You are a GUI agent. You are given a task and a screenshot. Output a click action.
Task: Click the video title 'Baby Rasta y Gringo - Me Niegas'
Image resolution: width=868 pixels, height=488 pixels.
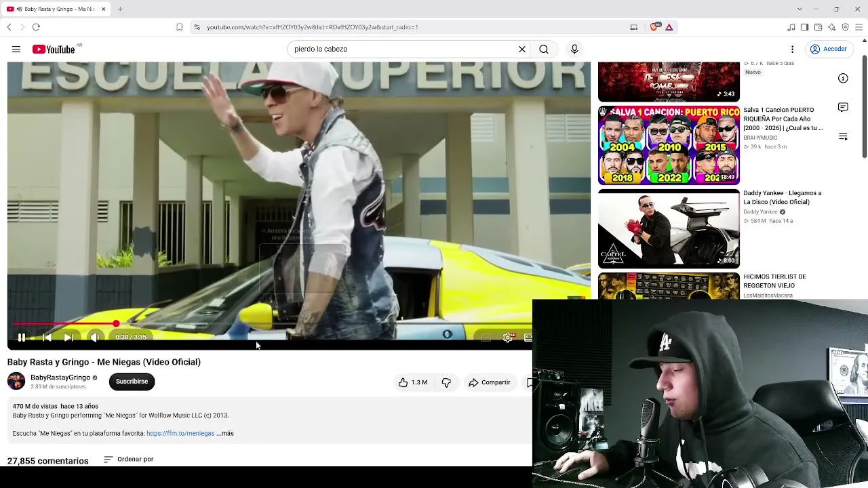(104, 362)
